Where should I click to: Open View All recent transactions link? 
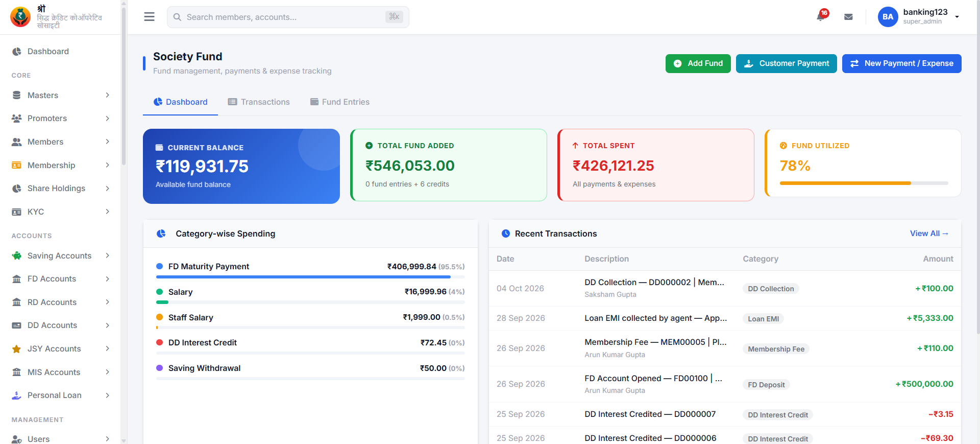[x=929, y=233]
